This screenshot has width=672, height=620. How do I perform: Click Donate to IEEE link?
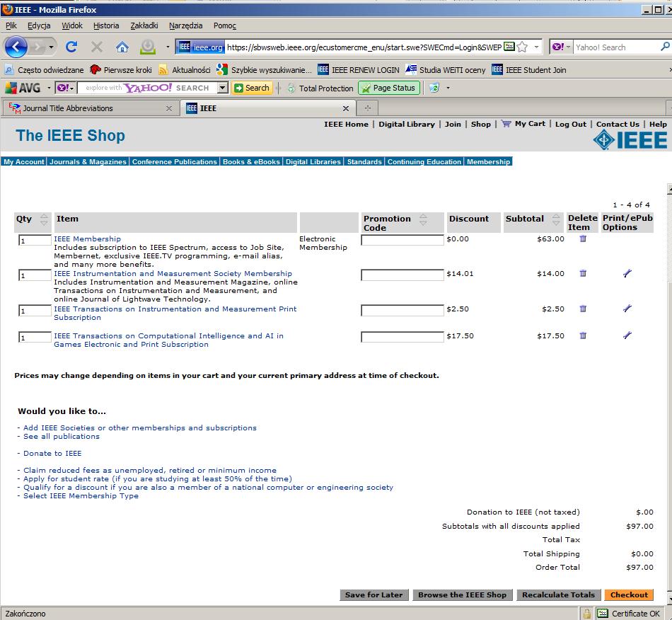52,453
